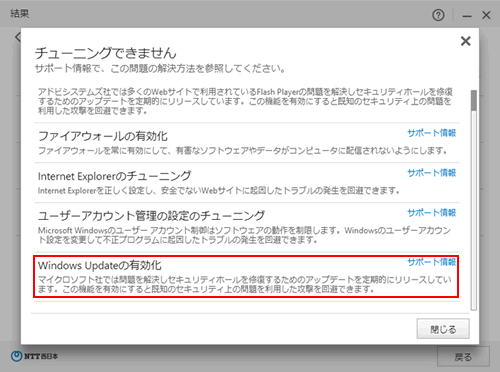Image resolution: width=500 pixels, height=372 pixels.
Task: Close the チューニングできません dialog with X
Action: click(465, 41)
